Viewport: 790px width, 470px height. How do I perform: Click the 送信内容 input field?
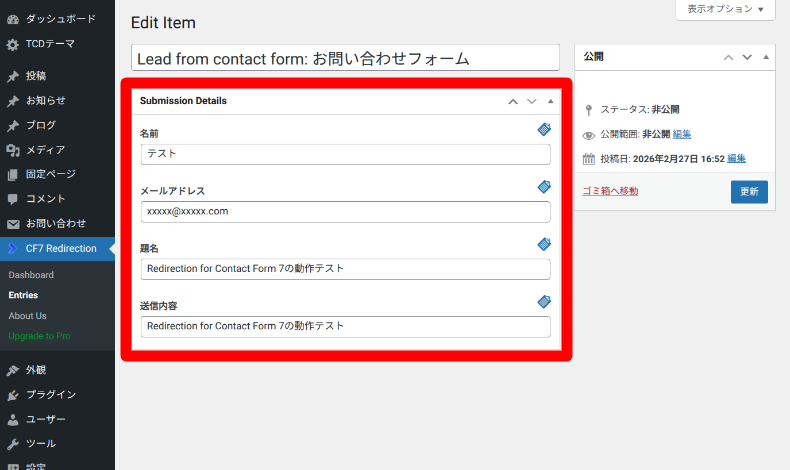(346, 326)
